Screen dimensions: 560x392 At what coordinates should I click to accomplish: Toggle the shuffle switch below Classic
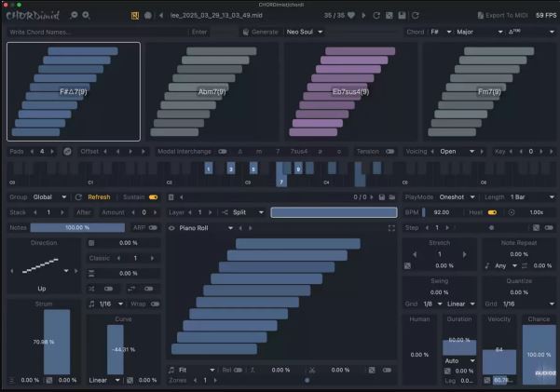(x=108, y=289)
